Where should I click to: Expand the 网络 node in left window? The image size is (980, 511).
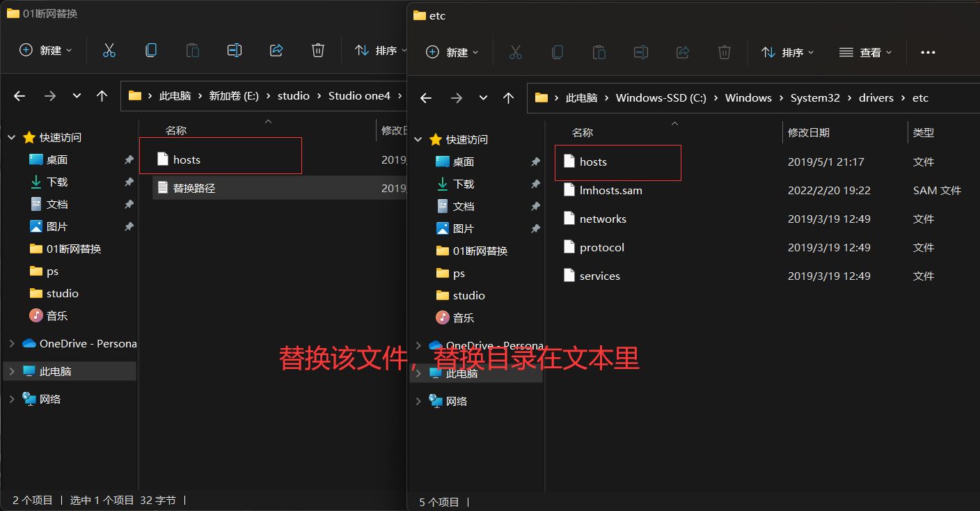(x=12, y=399)
